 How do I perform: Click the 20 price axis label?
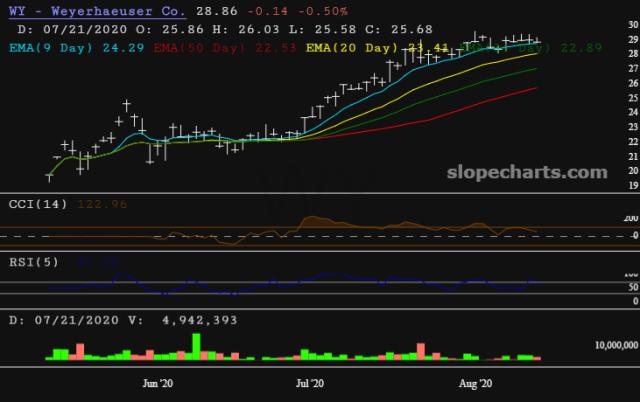[x=632, y=171]
